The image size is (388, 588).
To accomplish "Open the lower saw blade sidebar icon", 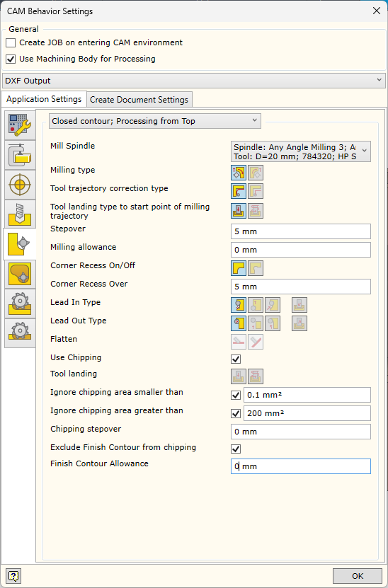I will click(20, 333).
